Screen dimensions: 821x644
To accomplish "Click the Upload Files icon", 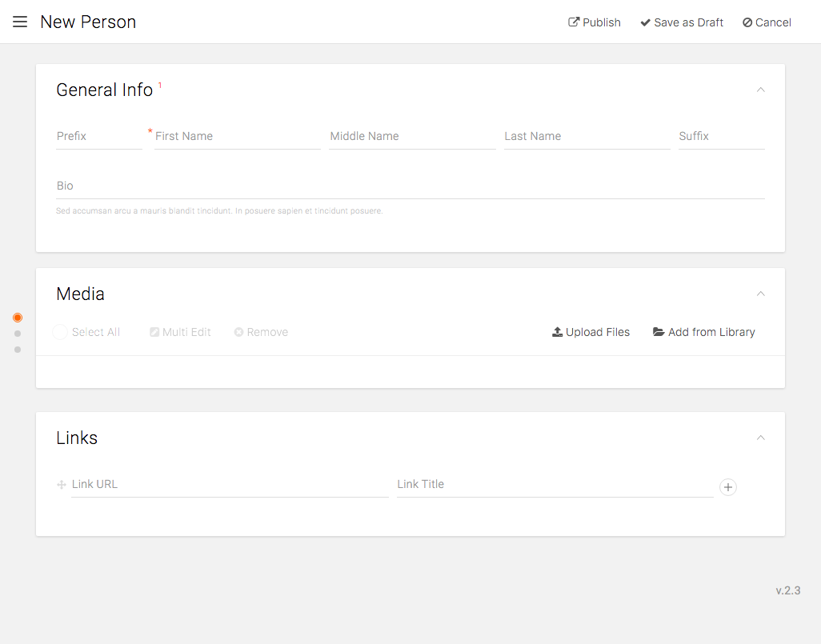I will (558, 332).
